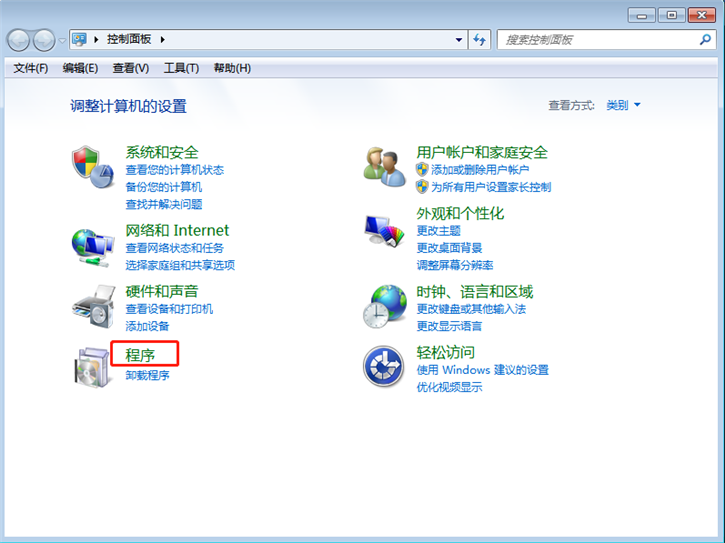Open the 类别 view mode dropdown
725x543 pixels.
coord(623,105)
